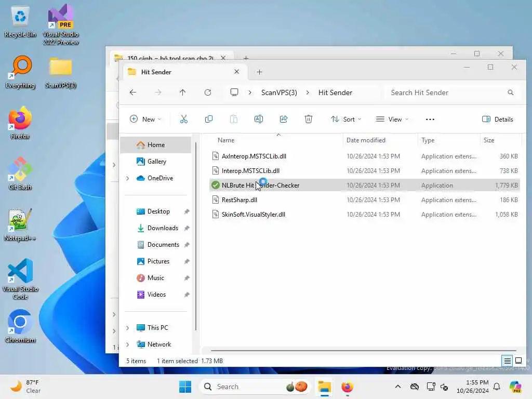Click chevron before ScanVPS(3) in address bar

pos(250,92)
